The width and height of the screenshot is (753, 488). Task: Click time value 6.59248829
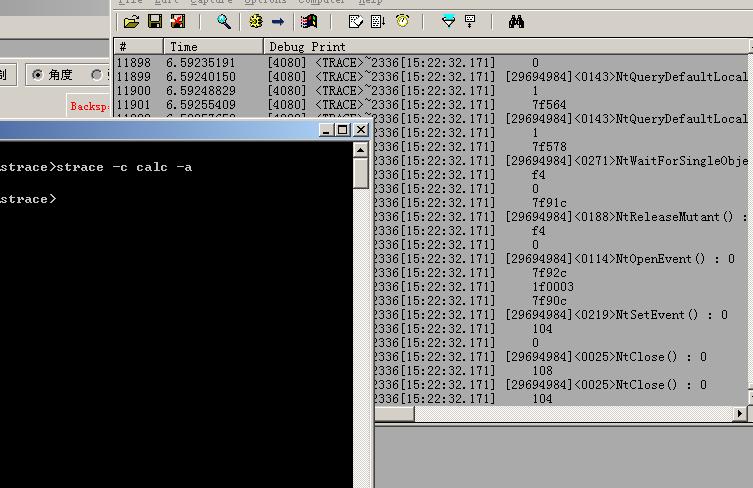[201, 90]
